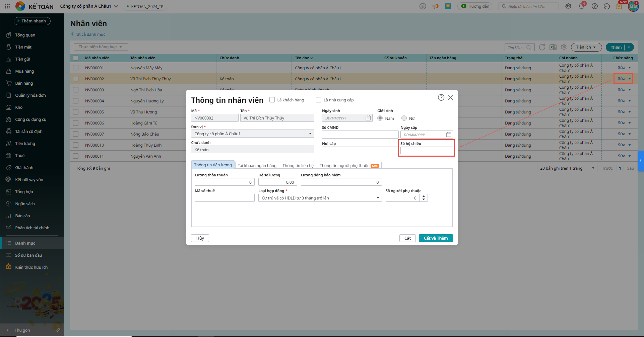Click Tất cả danh mục back link
Image resolution: width=644 pixels, height=337 pixels.
[x=88, y=34]
